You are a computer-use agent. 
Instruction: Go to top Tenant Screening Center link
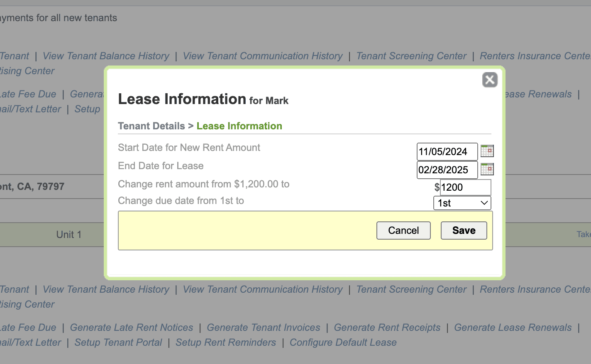point(411,56)
